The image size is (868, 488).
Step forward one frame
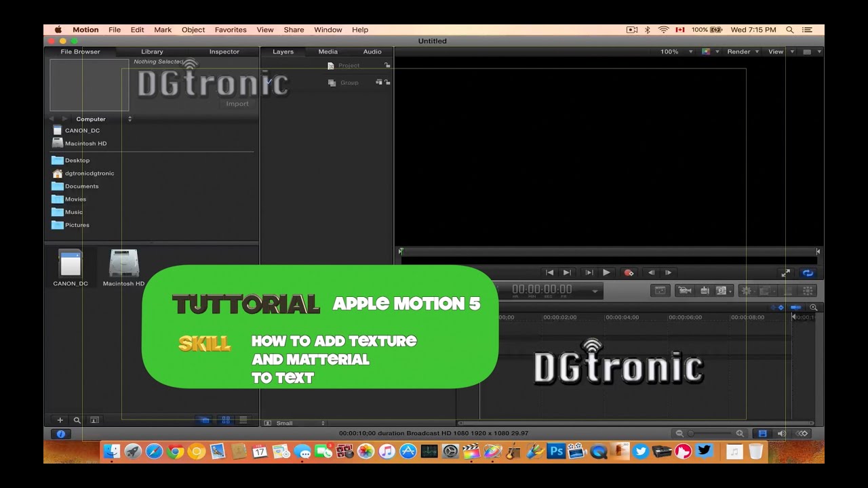click(x=669, y=272)
